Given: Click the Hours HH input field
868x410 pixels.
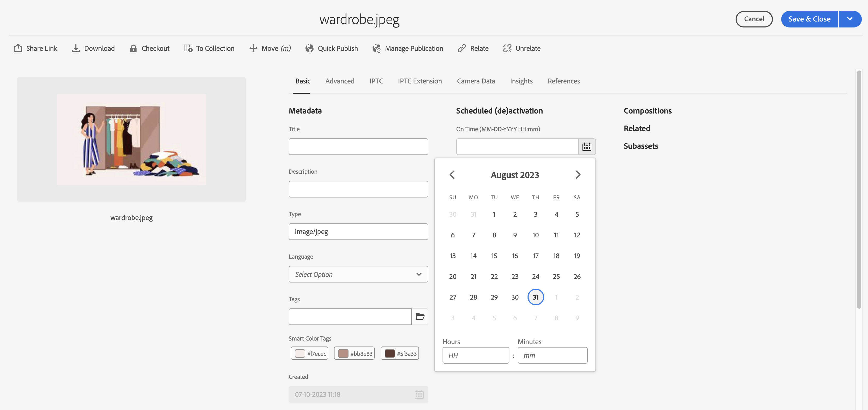Looking at the screenshot, I should [475, 355].
